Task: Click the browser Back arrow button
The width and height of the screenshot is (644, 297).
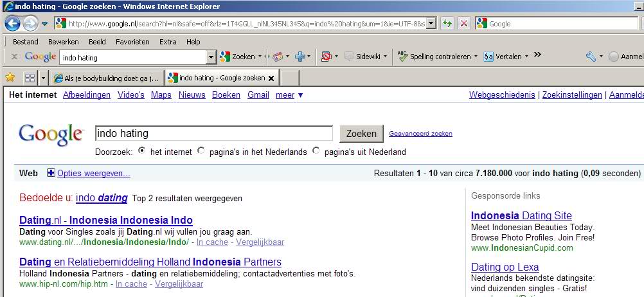Action: [x=12, y=24]
